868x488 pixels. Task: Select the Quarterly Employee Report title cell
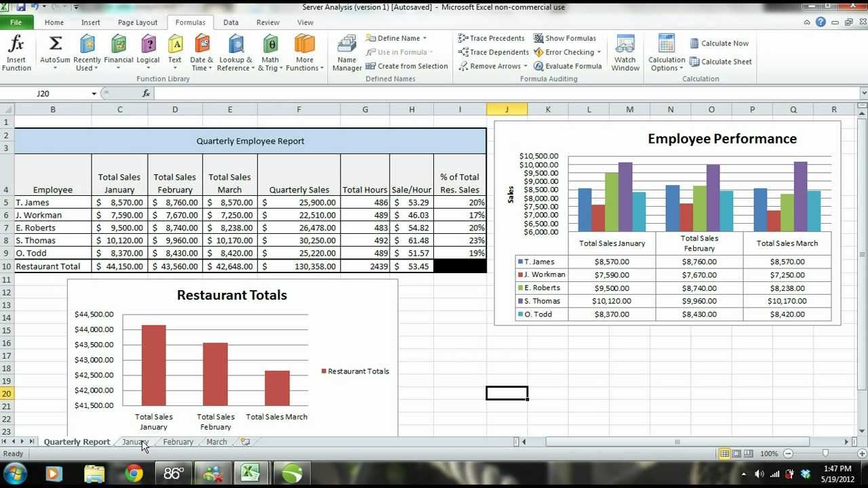point(250,141)
